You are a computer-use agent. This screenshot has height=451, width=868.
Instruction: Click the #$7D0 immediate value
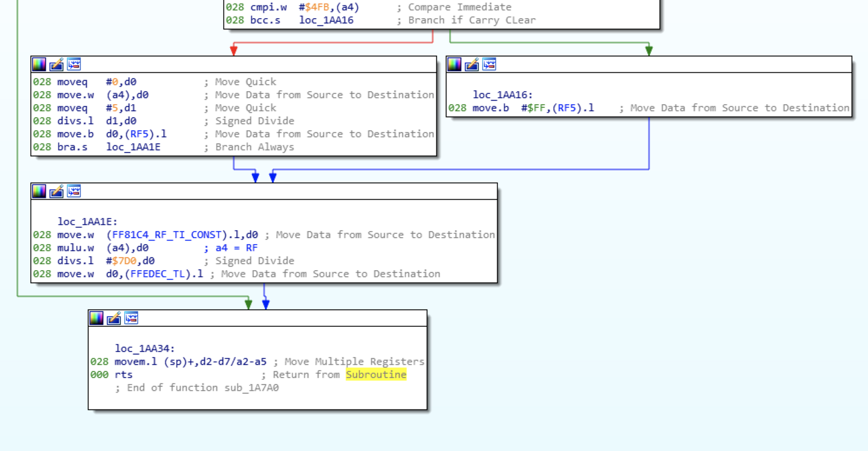tap(121, 260)
